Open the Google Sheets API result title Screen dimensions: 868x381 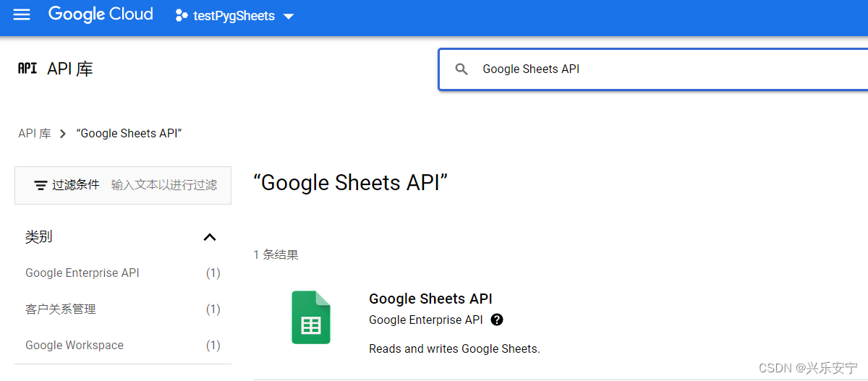(430, 299)
